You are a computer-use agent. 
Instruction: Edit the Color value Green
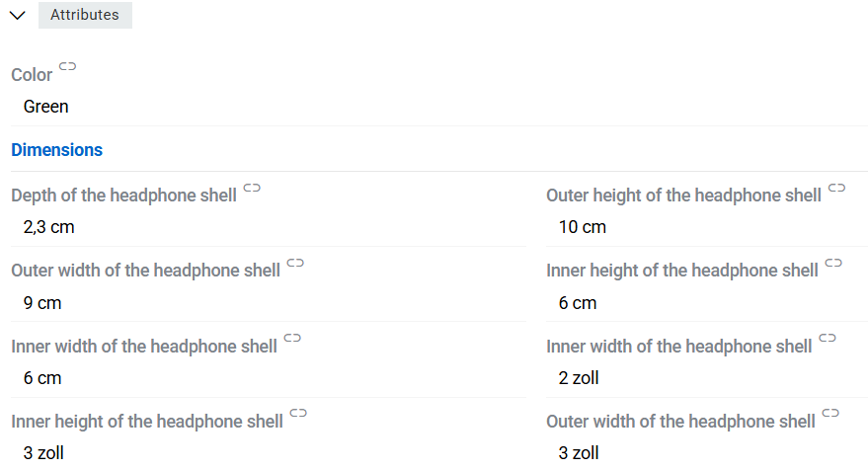click(x=46, y=107)
